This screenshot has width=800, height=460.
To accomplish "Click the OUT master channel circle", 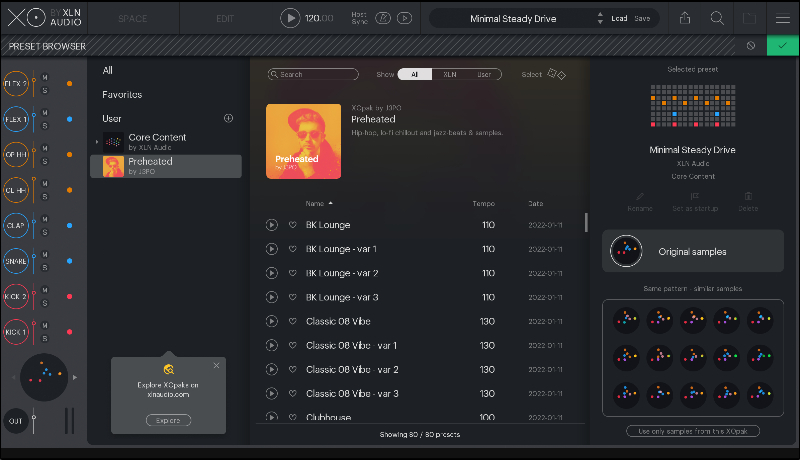I will (16, 421).
